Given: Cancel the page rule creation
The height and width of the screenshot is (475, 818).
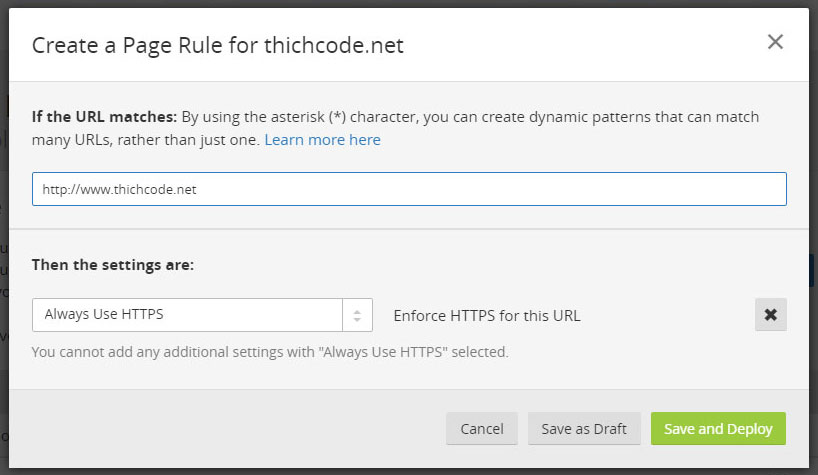Looking at the screenshot, I should pyautogui.click(x=482, y=429).
